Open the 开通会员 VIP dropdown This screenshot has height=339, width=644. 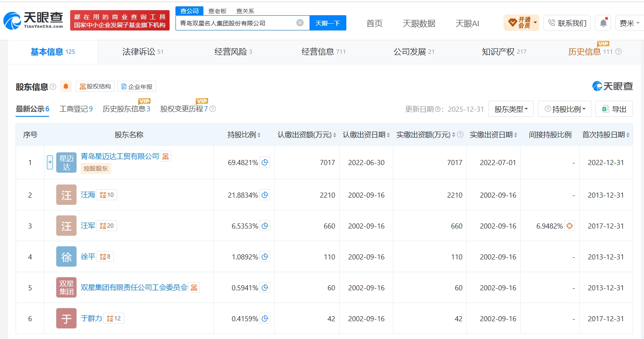(x=521, y=22)
